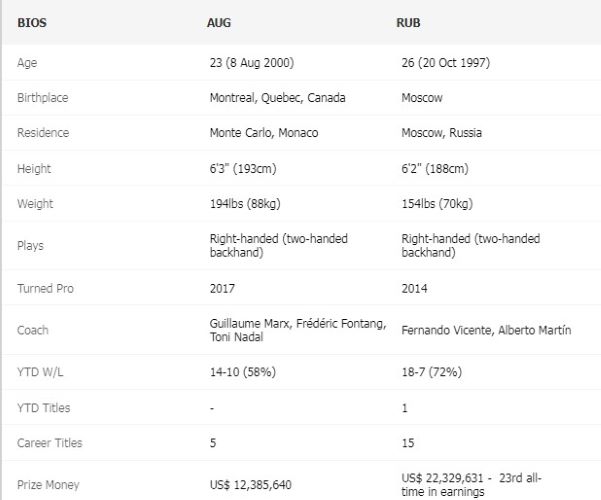Select YTD W/L value 18-7 (72%)
This screenshot has width=601, height=500.
click(x=435, y=372)
